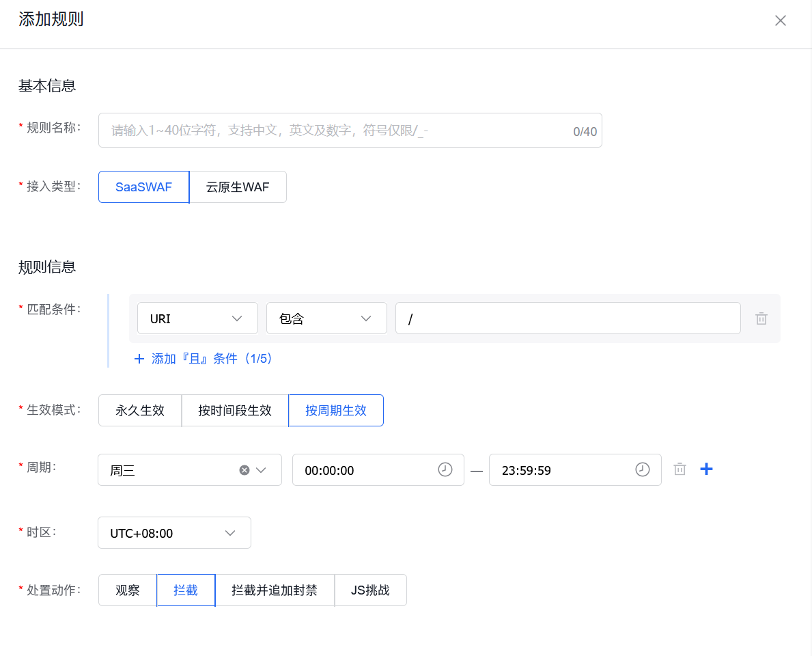Image resolution: width=812 pixels, height=656 pixels.
Task: Open the clock picker for end time 23:59:59
Action: pyautogui.click(x=641, y=469)
